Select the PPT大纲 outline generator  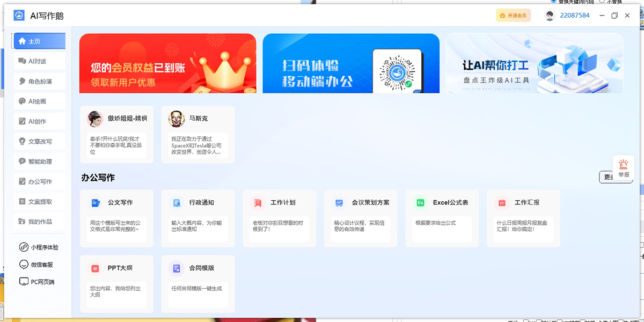click(x=116, y=284)
